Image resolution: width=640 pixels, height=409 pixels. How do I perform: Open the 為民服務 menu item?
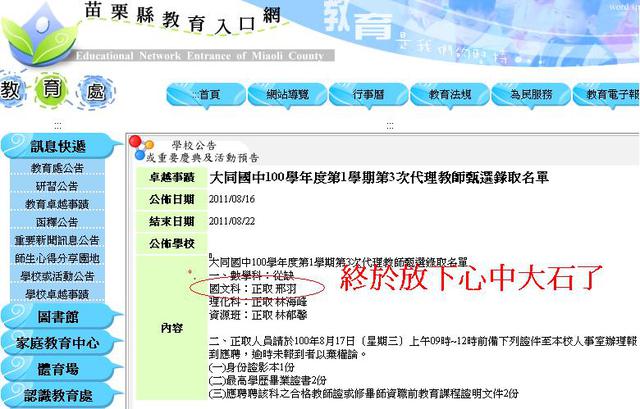pyautogui.click(x=530, y=94)
